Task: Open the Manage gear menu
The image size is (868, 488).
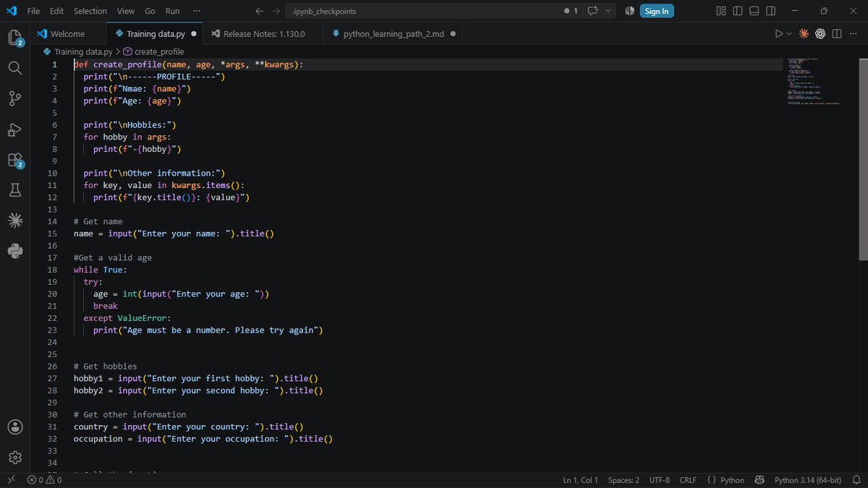Action: click(15, 458)
